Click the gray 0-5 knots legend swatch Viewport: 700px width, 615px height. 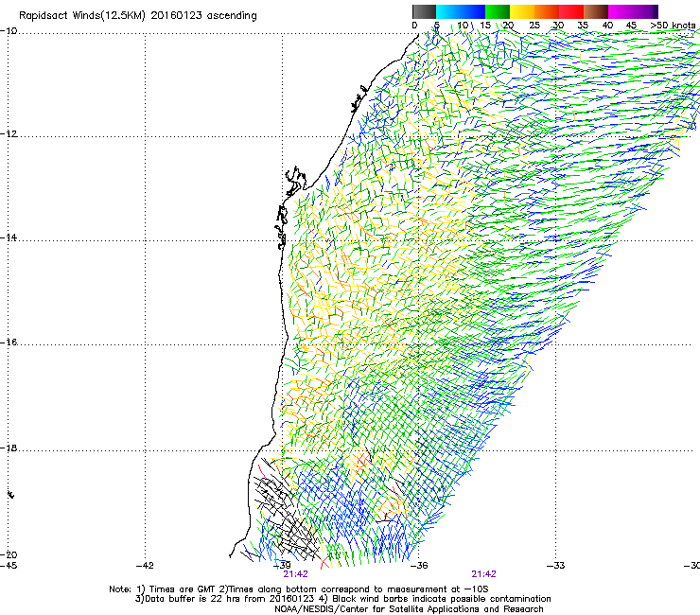[424, 11]
